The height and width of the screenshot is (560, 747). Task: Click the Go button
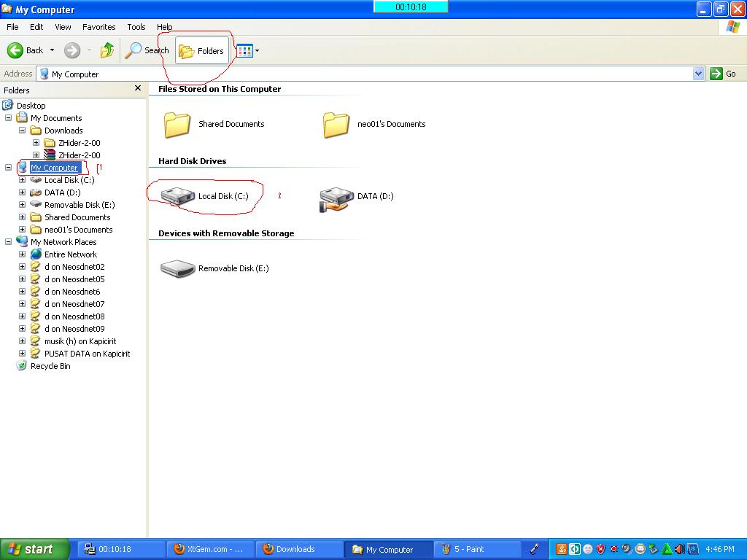click(x=723, y=74)
